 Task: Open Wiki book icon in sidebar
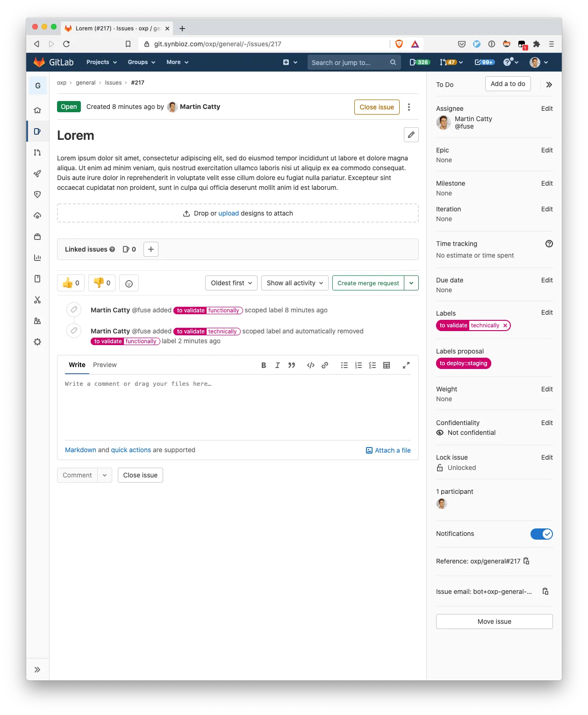[37, 279]
